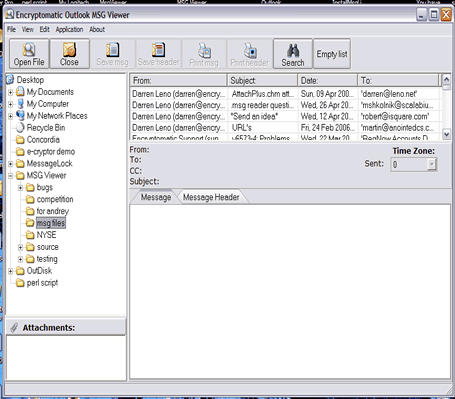Select the Desktop icon in the tree
The height and width of the screenshot is (399, 455).
tap(10, 80)
